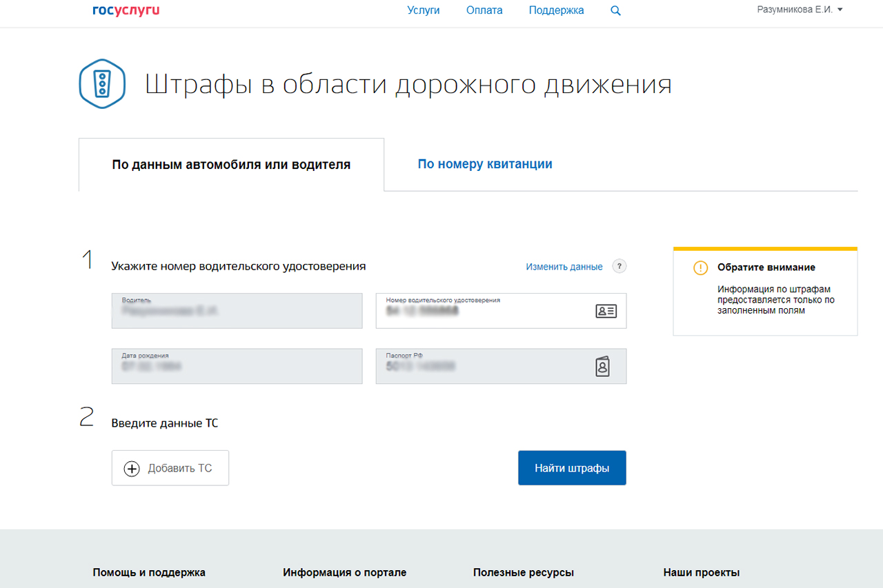Open the Оплата menu item

coord(484,10)
